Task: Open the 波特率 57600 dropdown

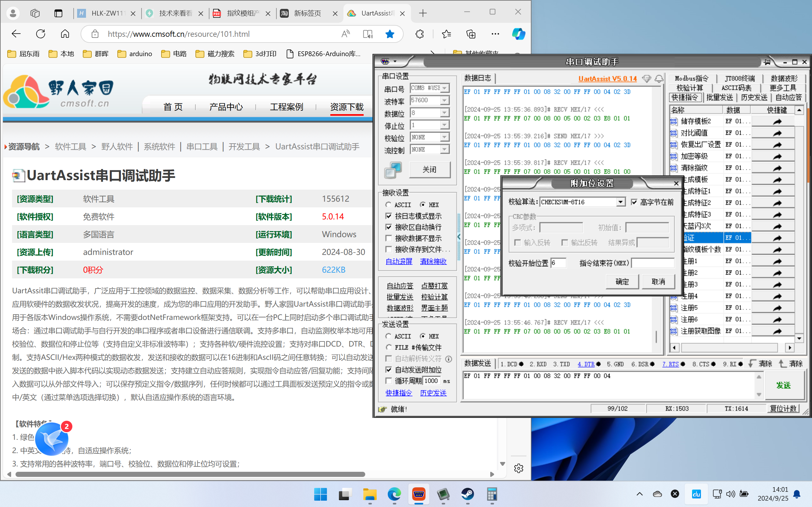Action: tap(445, 100)
